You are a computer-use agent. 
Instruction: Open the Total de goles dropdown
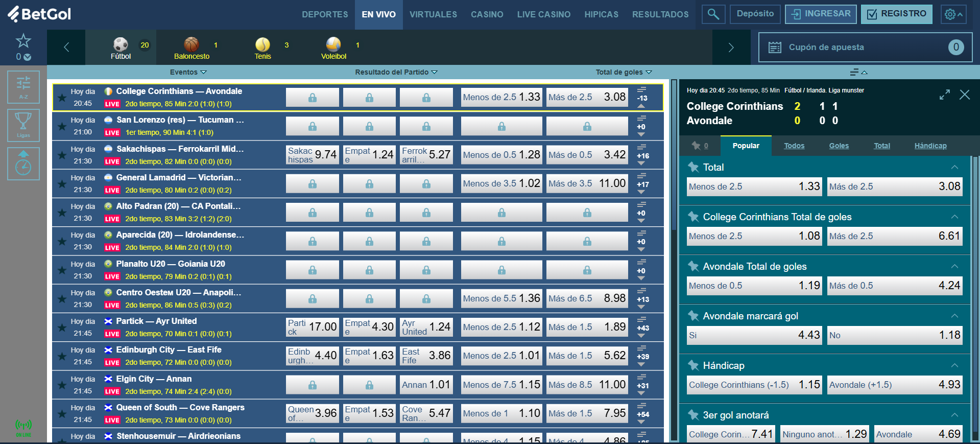624,72
